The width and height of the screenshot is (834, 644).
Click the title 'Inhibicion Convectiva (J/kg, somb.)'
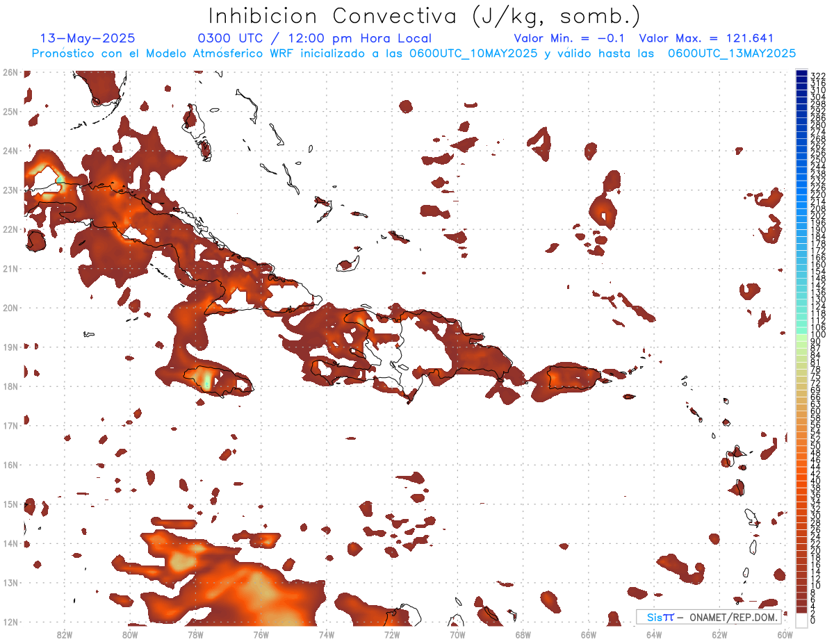[x=425, y=16]
